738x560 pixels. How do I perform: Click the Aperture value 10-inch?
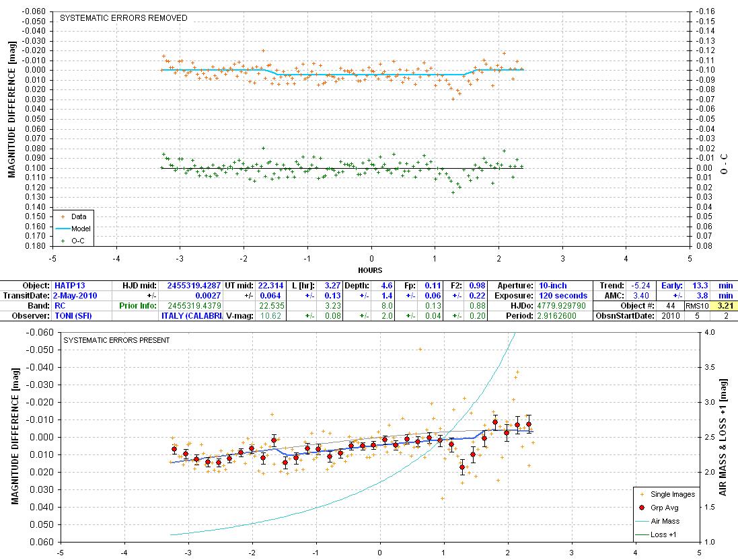552,286
